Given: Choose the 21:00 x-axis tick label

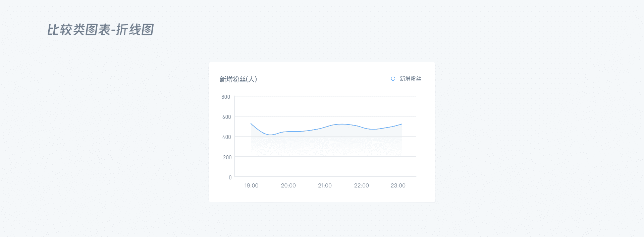Looking at the screenshot, I should (x=325, y=185).
